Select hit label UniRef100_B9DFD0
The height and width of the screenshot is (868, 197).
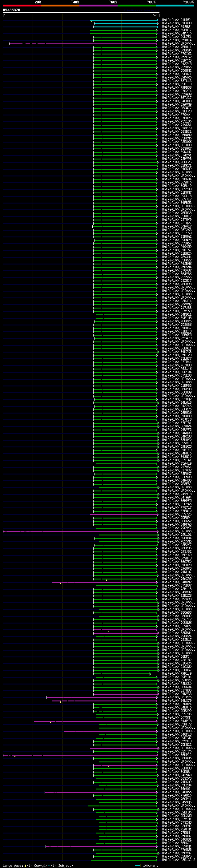pyautogui.click(x=176, y=812)
